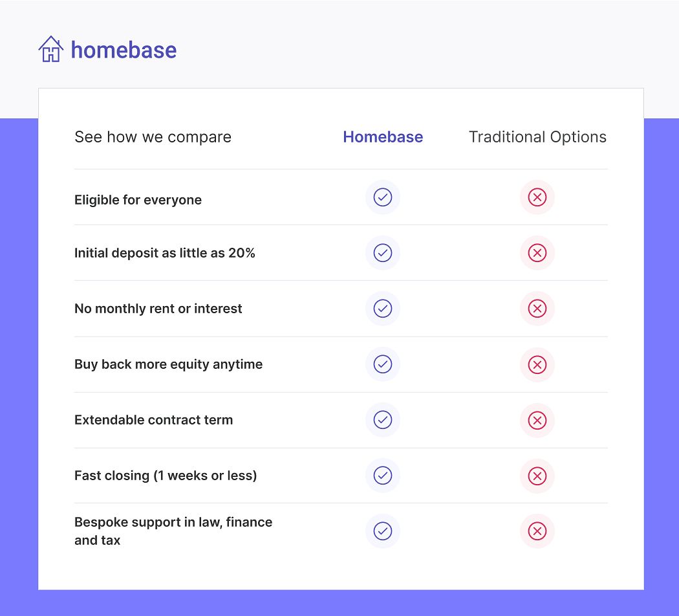679x616 pixels.
Task: Click the red X for Buy back more equity
Action: 537,364
